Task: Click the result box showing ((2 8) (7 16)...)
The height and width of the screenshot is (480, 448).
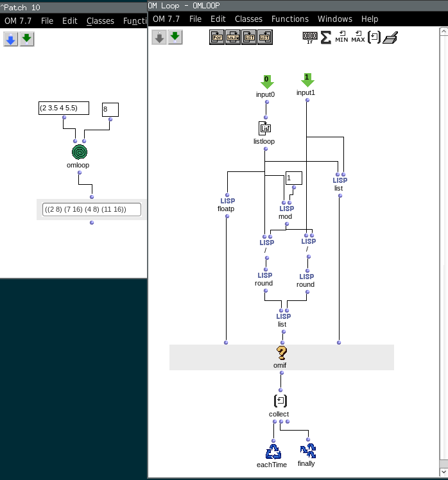Action: [91, 209]
